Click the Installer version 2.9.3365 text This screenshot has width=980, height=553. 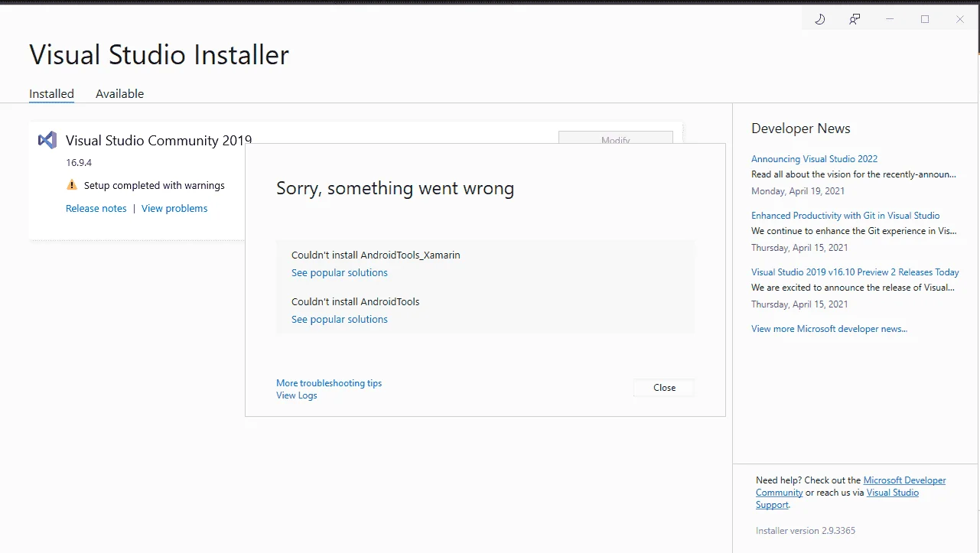pos(806,531)
